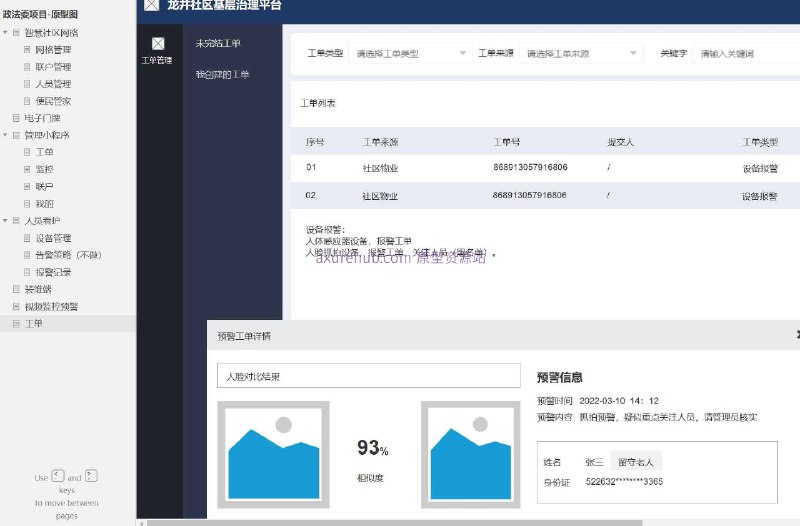800x526 pixels.
Task: Click the page icon beside 便民管家
Action: click(28, 101)
